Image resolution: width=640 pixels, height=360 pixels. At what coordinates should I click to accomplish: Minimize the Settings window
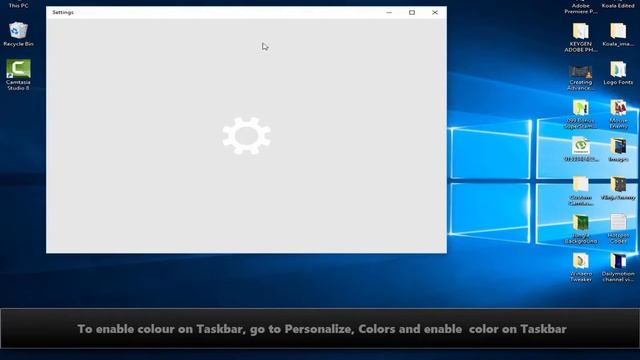pos(389,13)
